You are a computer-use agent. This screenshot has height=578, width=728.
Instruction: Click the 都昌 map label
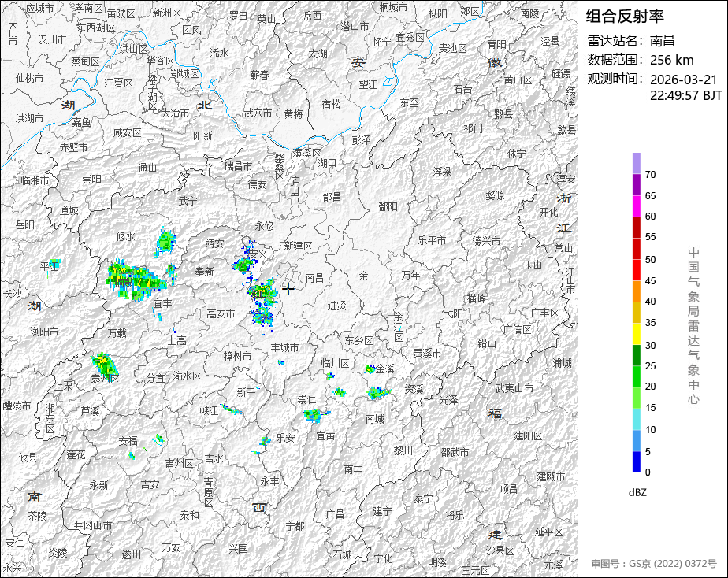tap(332, 197)
